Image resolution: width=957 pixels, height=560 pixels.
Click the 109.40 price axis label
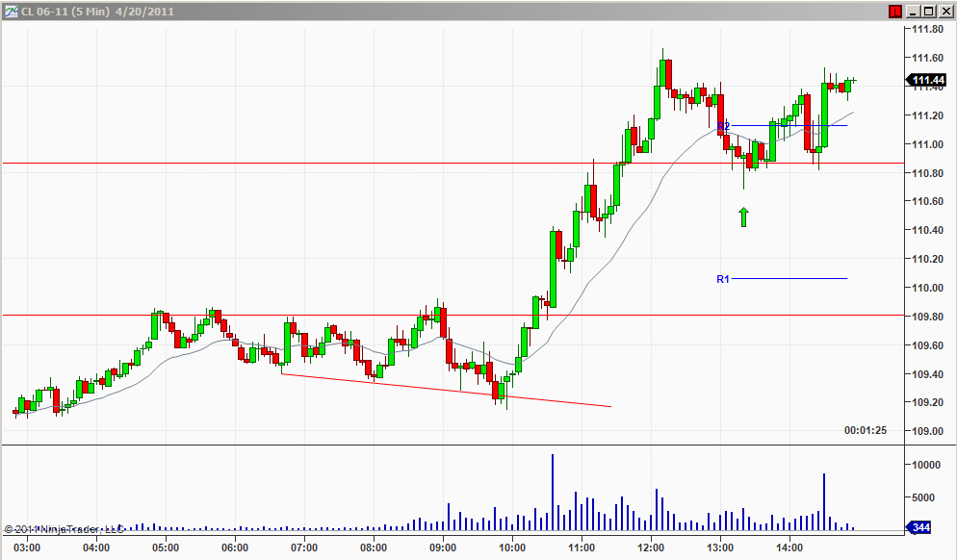(x=928, y=374)
